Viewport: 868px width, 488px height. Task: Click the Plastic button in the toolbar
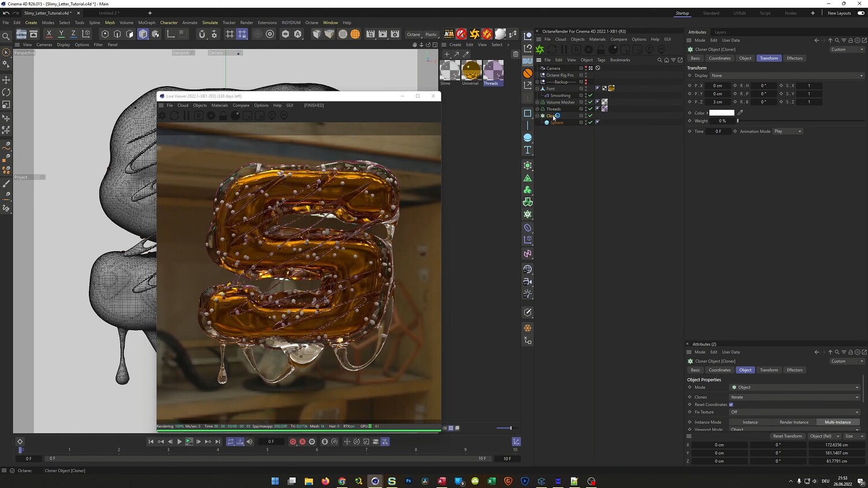pyautogui.click(x=432, y=35)
